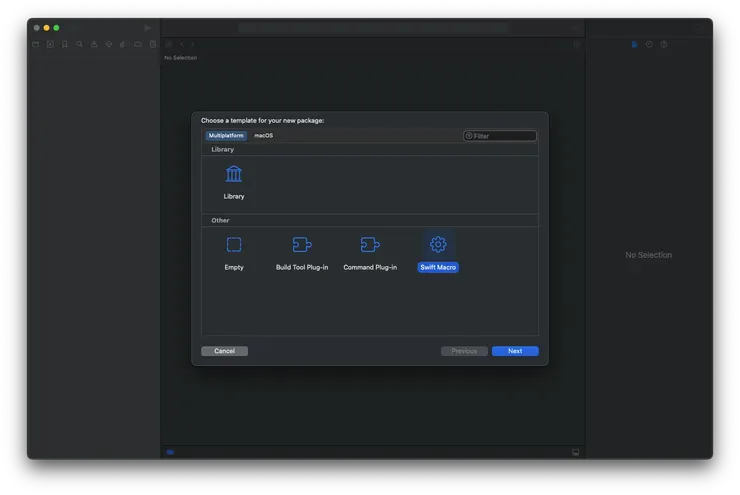Click the Next button
The width and height of the screenshot is (740, 495).
click(515, 351)
